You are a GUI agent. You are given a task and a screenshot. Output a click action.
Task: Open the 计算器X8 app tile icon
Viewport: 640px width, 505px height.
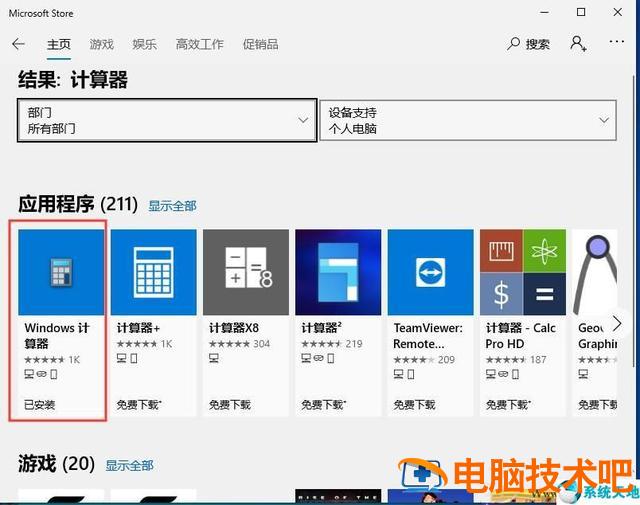[x=246, y=272]
